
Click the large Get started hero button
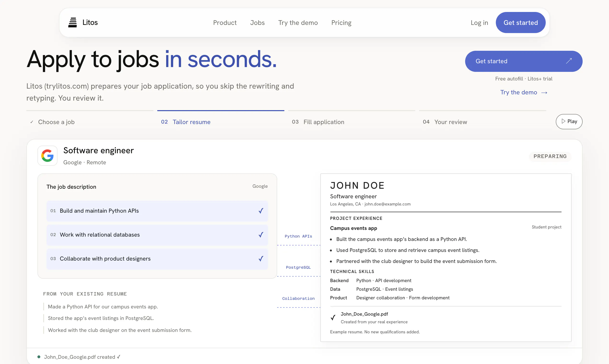point(524,61)
